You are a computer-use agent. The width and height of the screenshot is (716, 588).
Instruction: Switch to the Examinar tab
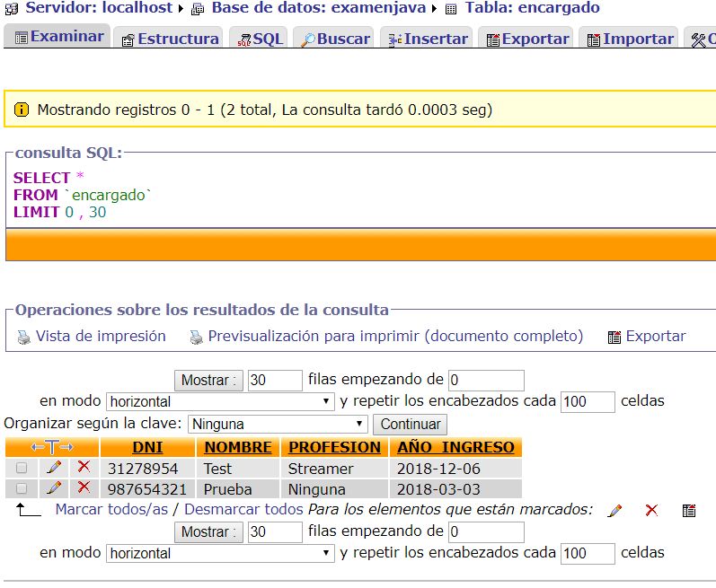pyautogui.click(x=59, y=37)
